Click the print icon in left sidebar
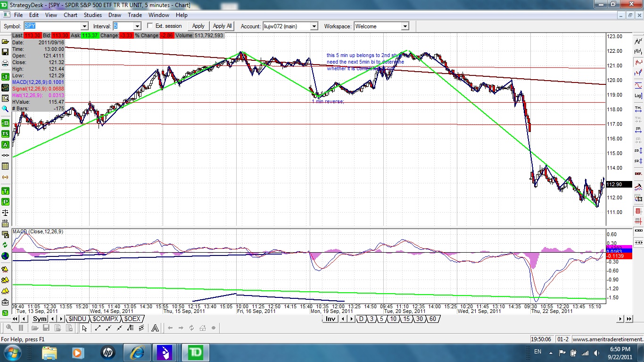This screenshot has width=644, height=362. pyautogui.click(x=5, y=63)
